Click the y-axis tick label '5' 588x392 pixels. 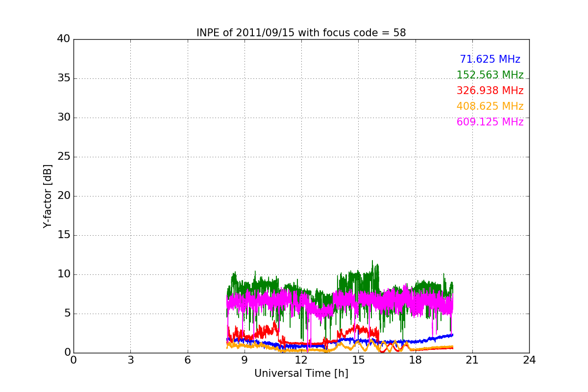pos(67,314)
